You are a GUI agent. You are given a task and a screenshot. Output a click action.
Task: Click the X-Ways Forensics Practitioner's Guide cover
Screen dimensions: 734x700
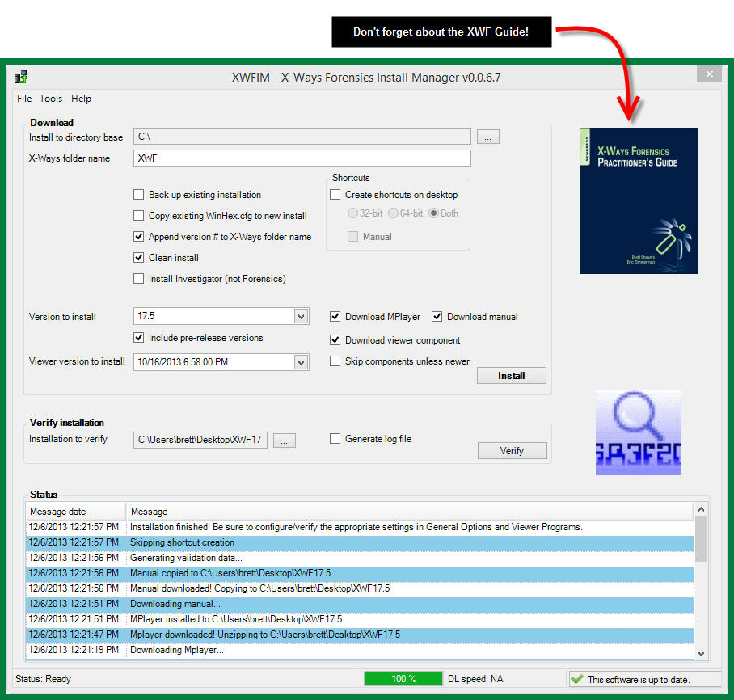[638, 200]
